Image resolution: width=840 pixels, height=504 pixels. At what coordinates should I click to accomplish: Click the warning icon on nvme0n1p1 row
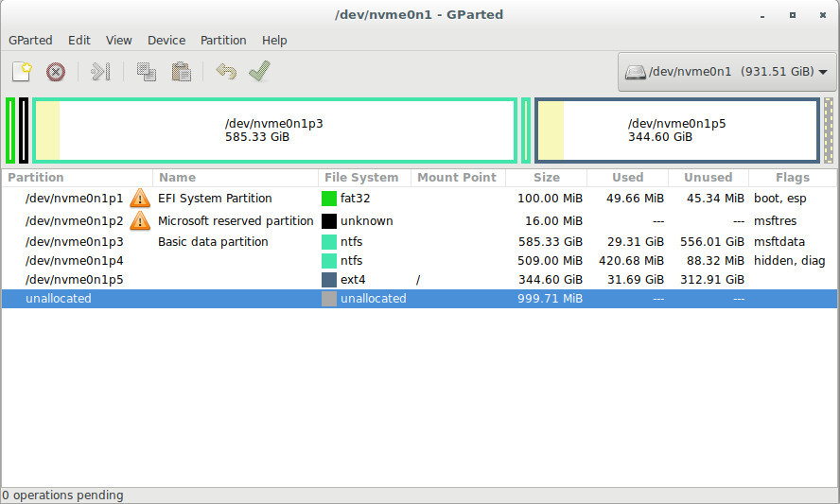pos(140,199)
